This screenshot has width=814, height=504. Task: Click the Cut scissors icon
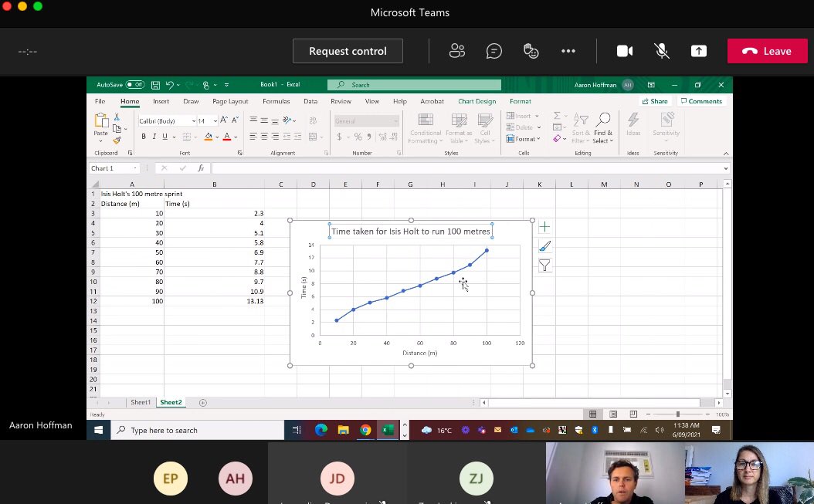point(117,117)
